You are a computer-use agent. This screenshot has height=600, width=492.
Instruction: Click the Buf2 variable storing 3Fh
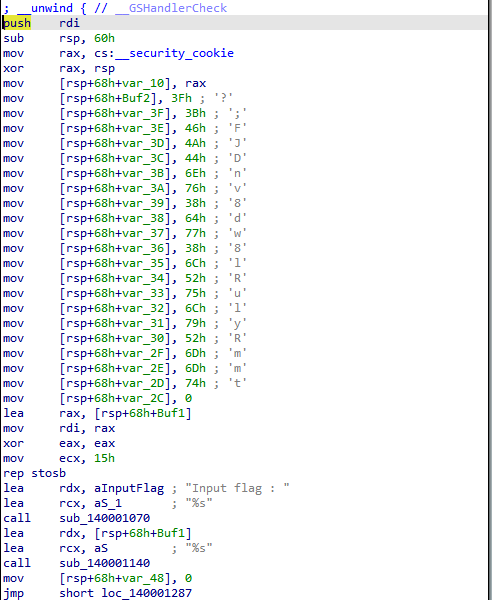click(136, 98)
